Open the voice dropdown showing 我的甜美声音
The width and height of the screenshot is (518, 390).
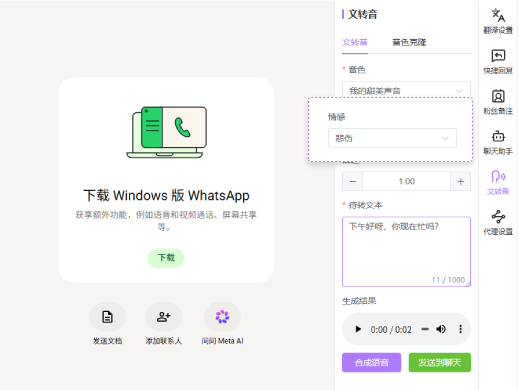(x=406, y=91)
